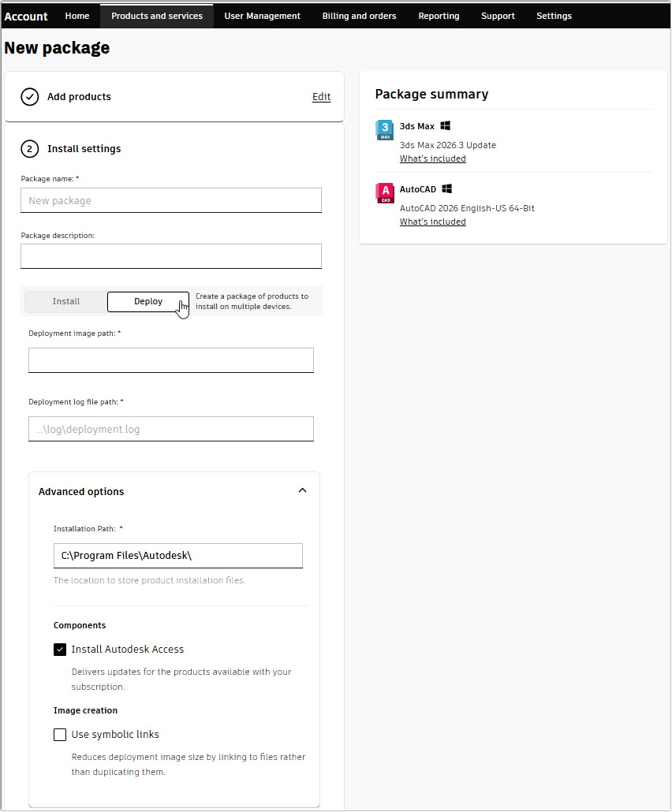The image size is (672, 812).
Task: Click the Package name input field
Action: tap(170, 200)
